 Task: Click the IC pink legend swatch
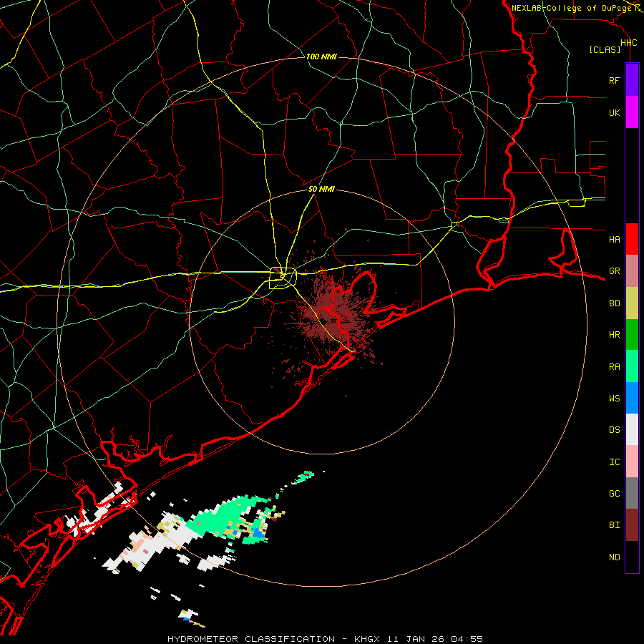632,462
